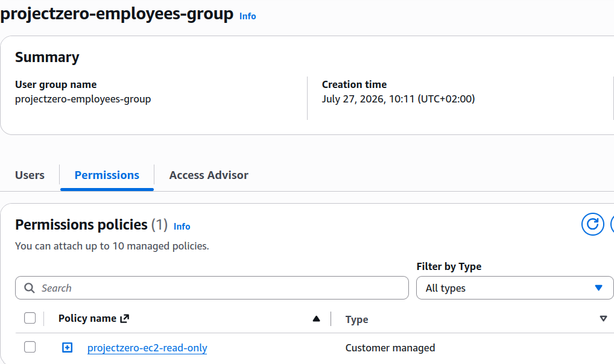Click the user group name value in Summary
Screen dimensions: 614x364
pos(83,99)
